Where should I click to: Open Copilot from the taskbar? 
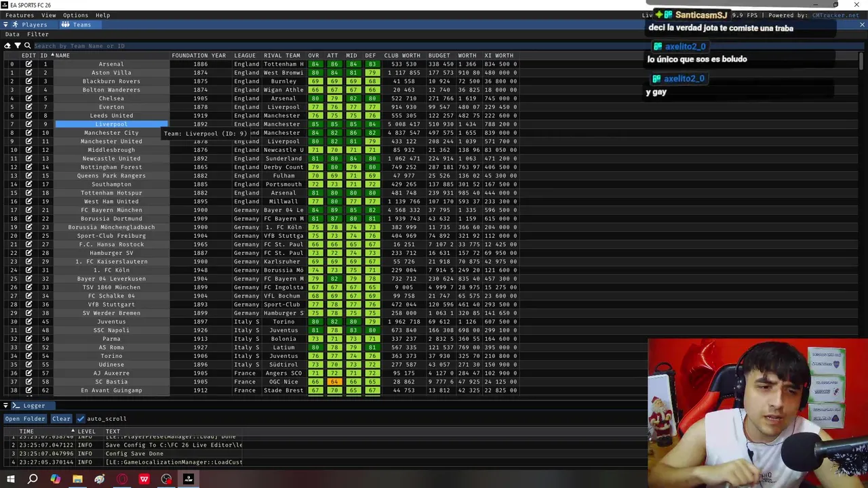pos(55,479)
